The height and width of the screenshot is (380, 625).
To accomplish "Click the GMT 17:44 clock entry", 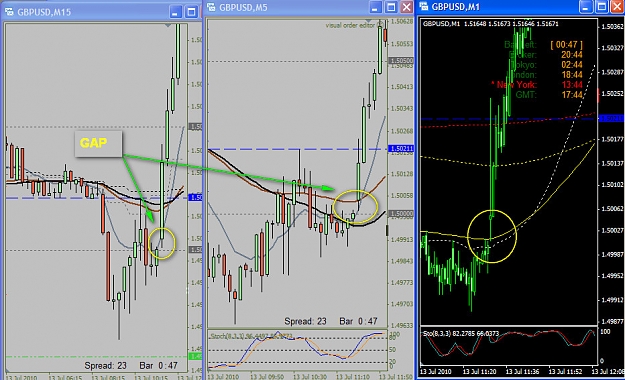I will pos(549,95).
